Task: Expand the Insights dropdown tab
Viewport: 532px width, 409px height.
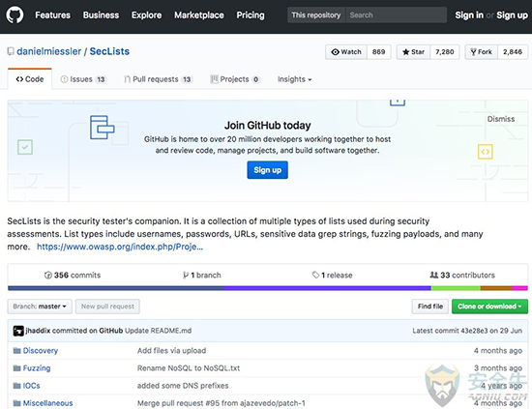Action: click(294, 79)
